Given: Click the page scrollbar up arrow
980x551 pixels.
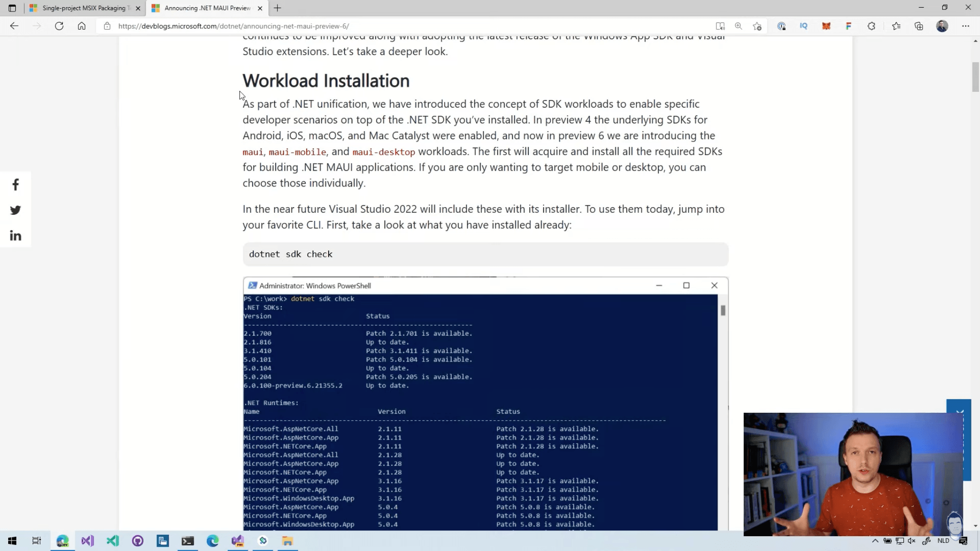Looking at the screenshot, I should coord(975,41).
